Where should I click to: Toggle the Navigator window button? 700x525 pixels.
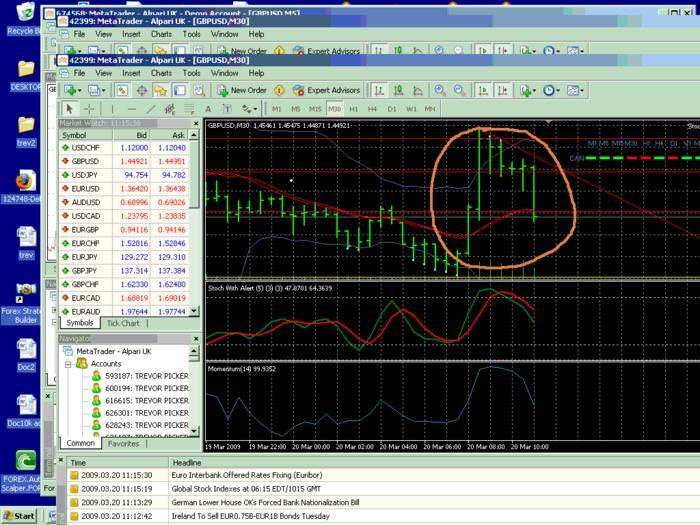(x=160, y=90)
